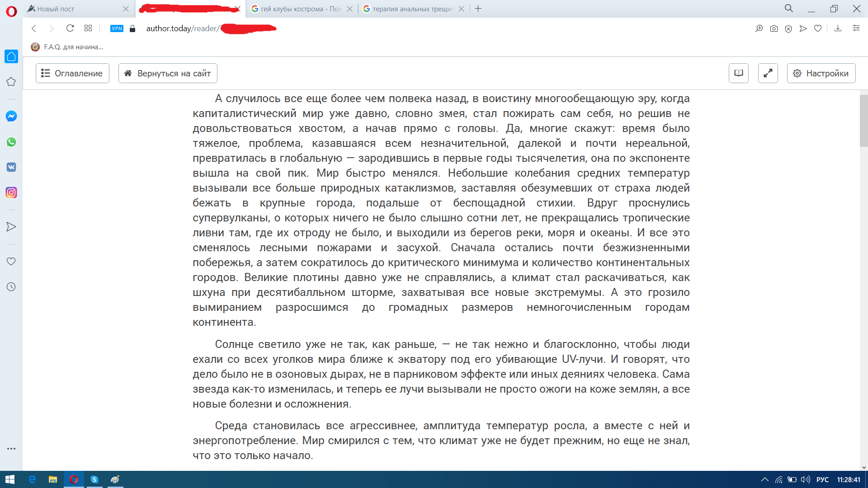Screen dimensions: 868x488
Task: Click the page vertical scrollbar thumb
Action: (863, 121)
